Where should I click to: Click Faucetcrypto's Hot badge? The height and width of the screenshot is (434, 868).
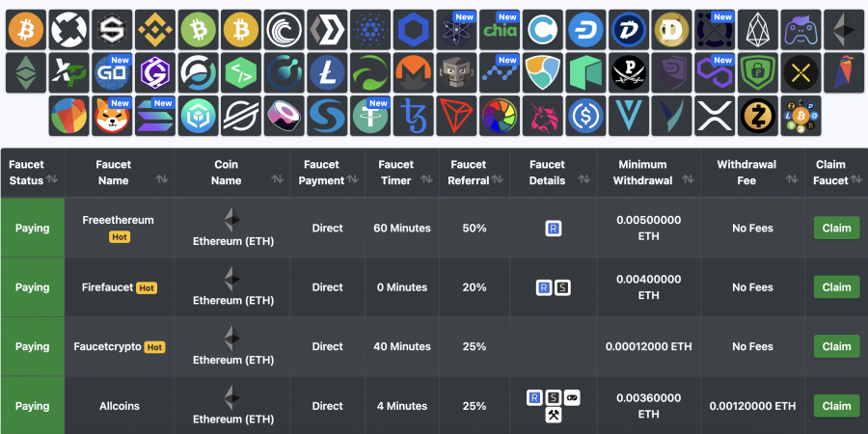(x=154, y=347)
